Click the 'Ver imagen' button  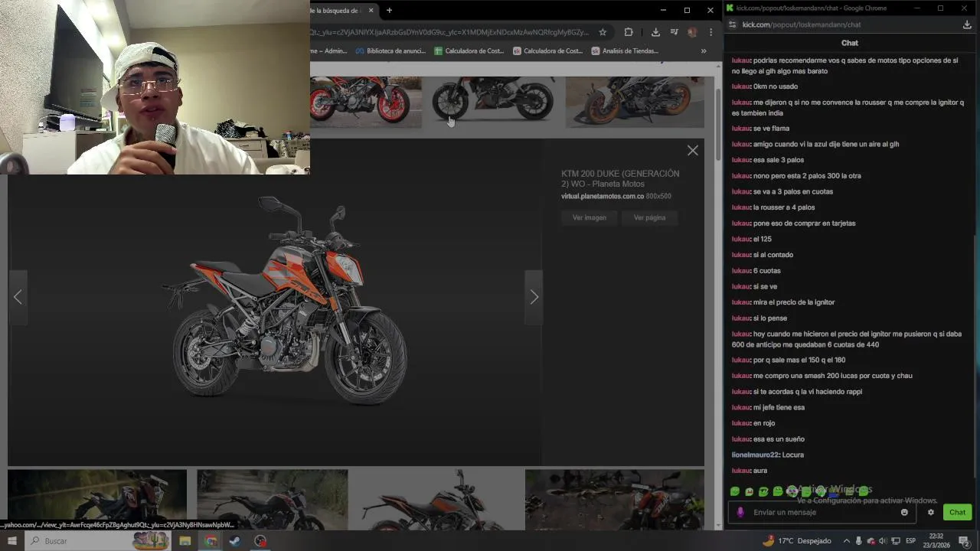(x=589, y=218)
